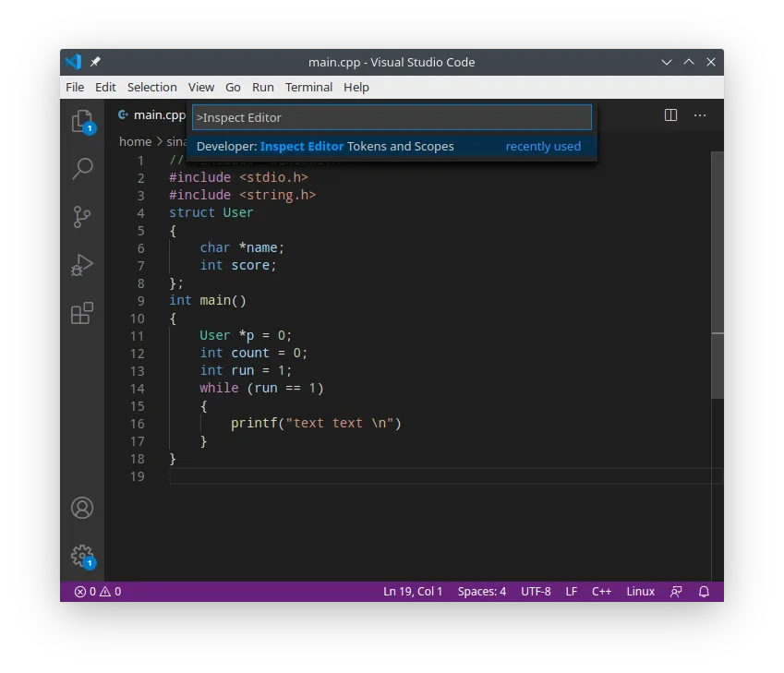Open the Selection menu
Screen dimensions: 784x673
click(x=152, y=88)
